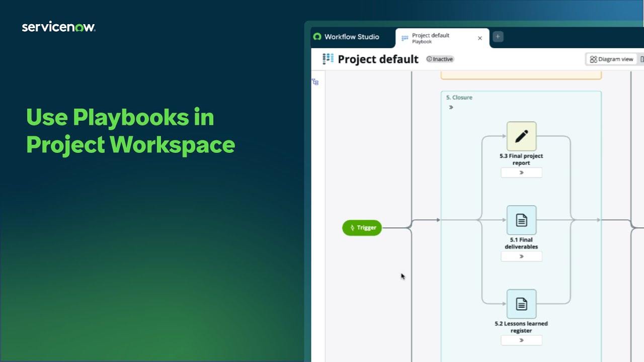644x362 pixels.
Task: Click the Project default title heading
Action: [x=378, y=59]
